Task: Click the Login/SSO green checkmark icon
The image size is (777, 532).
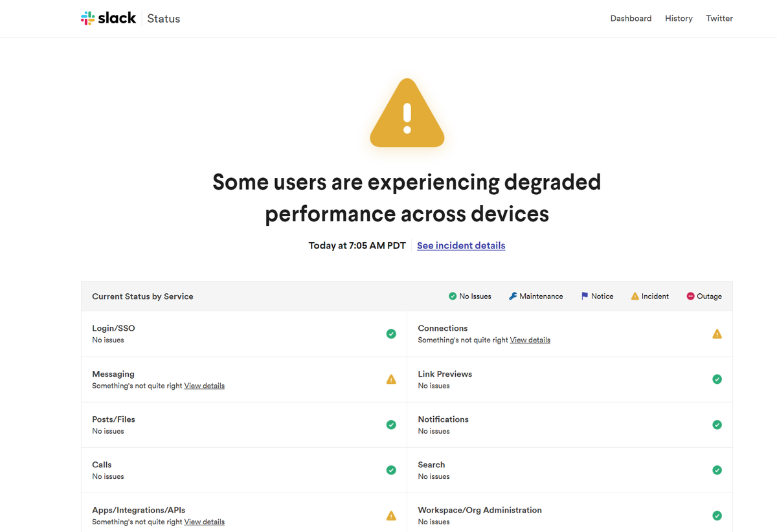Action: click(391, 334)
